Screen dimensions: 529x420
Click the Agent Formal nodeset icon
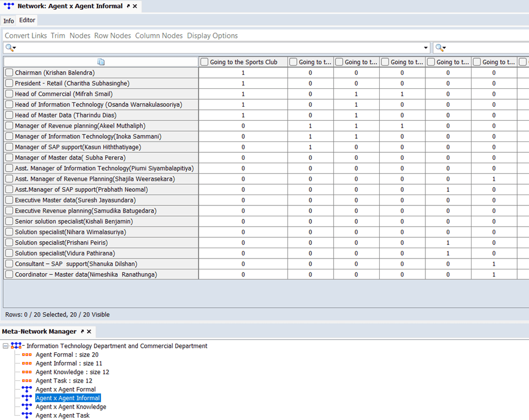(27, 355)
